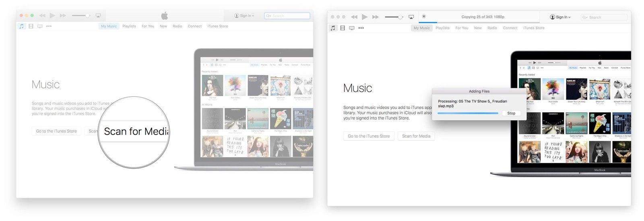Click Go to the iTunes Store below Adding Files
Screen dimensions: 644x221
369,136
